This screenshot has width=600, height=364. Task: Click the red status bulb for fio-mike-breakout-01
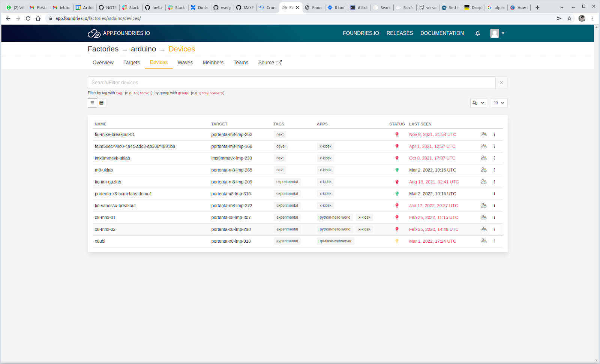[397, 134]
